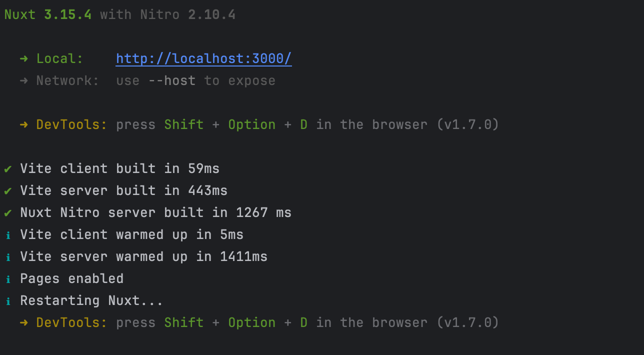Click the checkmark beside Vite client built
Image resolution: width=644 pixels, height=355 pixels.
(8, 169)
